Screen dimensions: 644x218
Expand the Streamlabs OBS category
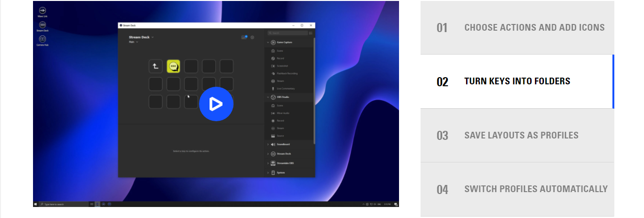click(267, 163)
